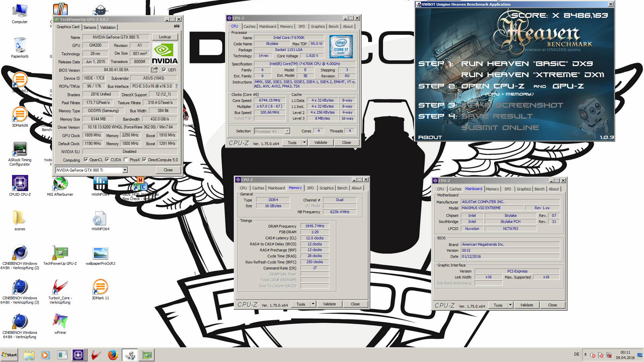Open GPU selection dropdown in GPU-Z

[x=125, y=170]
